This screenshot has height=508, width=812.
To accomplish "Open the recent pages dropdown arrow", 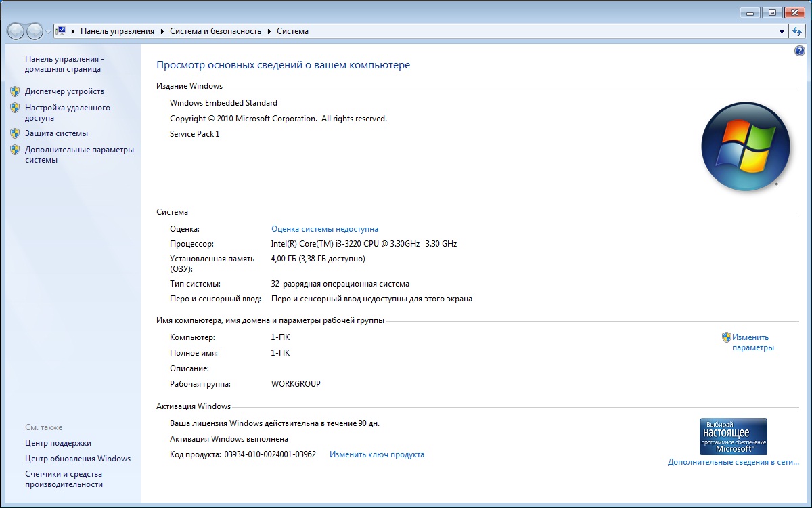I will [x=48, y=32].
